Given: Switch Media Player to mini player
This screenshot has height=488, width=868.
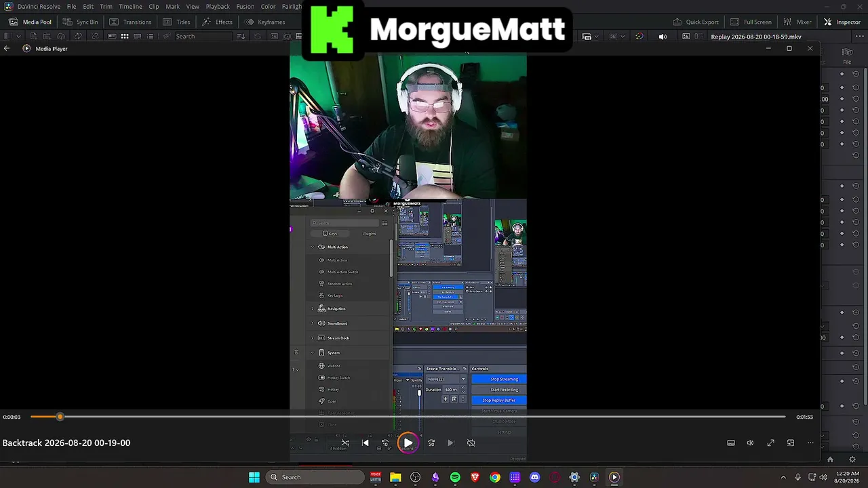Looking at the screenshot, I should 791,443.
